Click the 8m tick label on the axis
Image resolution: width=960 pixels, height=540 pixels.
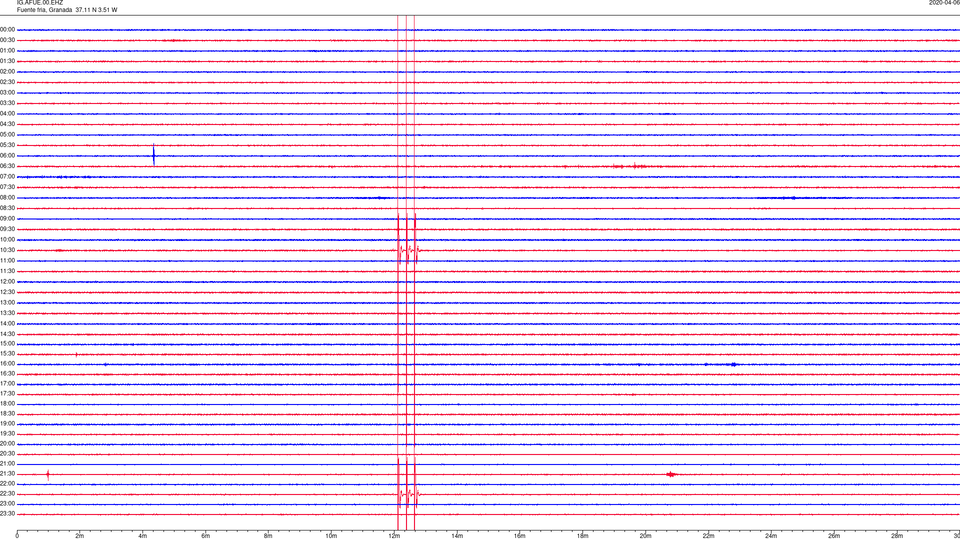coord(268,536)
